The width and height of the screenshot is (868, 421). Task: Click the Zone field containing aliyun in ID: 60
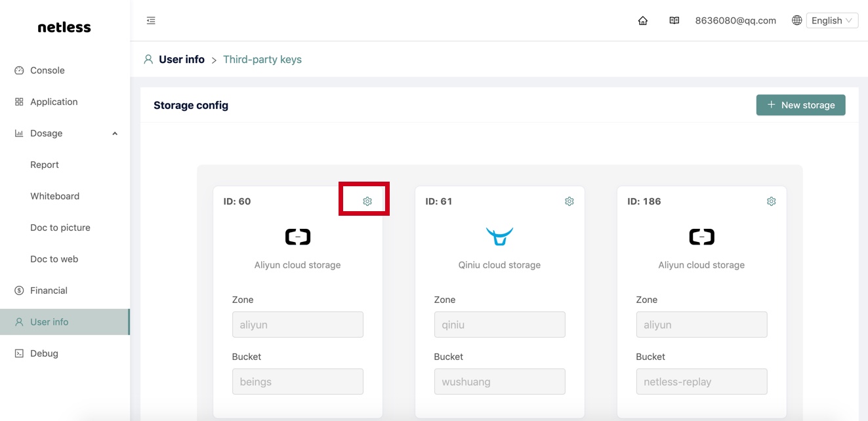(x=298, y=325)
